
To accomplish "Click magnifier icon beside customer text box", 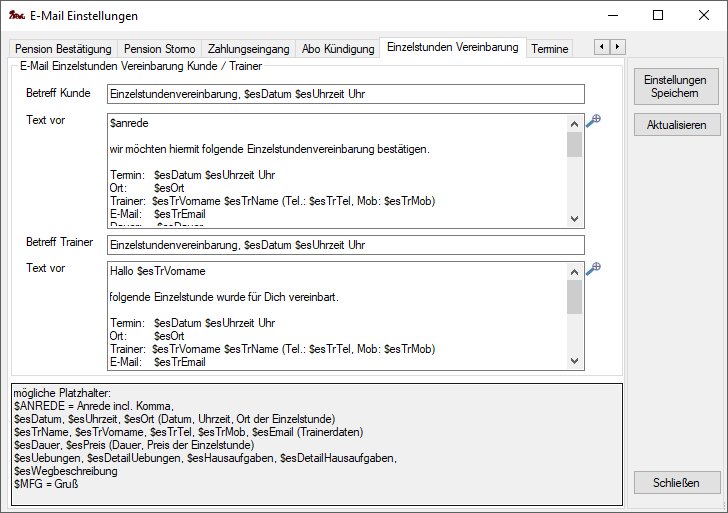I will [x=592, y=121].
